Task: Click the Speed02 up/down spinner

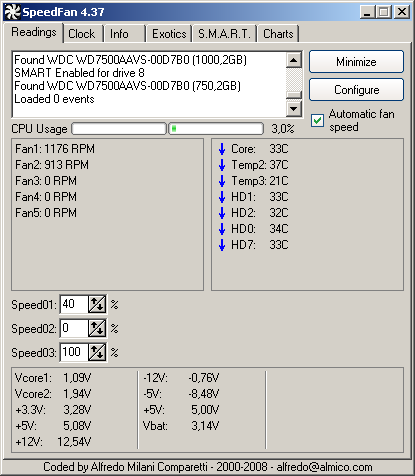Action: [x=97, y=328]
